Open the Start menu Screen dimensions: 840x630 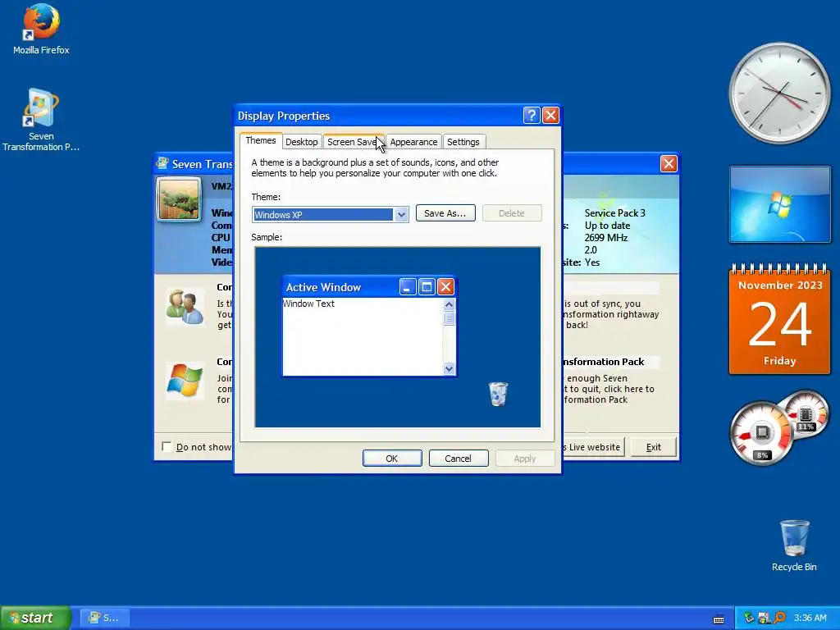pyautogui.click(x=35, y=619)
